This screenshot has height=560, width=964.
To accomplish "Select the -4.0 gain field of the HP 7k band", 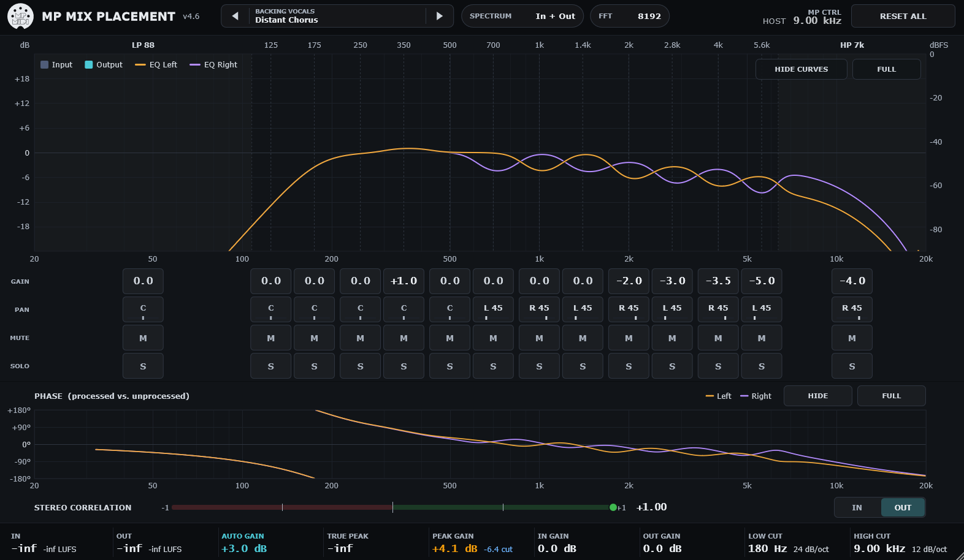I will pos(852,281).
